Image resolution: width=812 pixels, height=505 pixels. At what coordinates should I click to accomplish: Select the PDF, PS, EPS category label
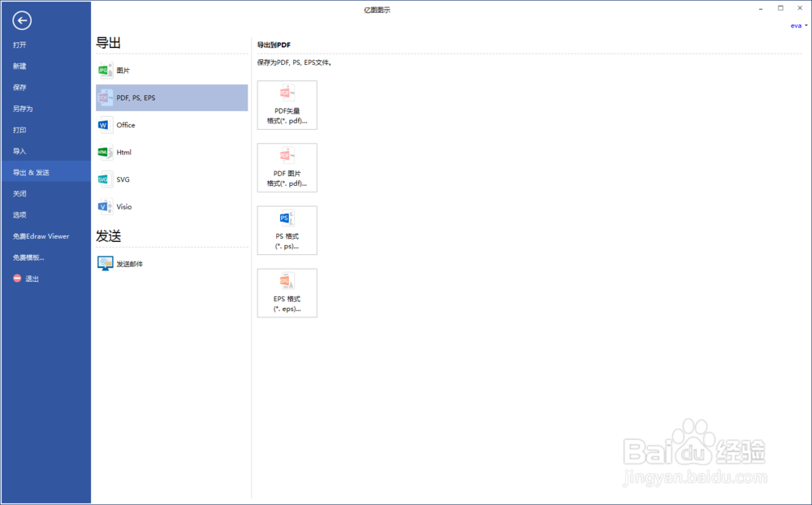pyautogui.click(x=136, y=98)
